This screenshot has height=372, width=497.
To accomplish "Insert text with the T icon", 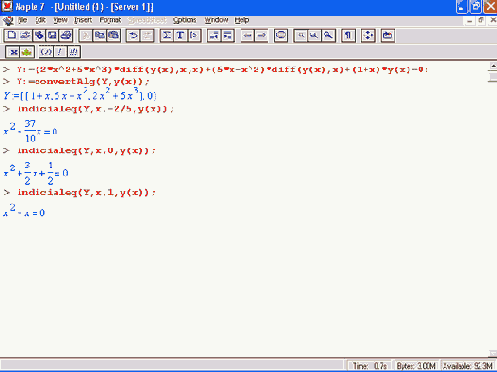I will click(180, 35).
